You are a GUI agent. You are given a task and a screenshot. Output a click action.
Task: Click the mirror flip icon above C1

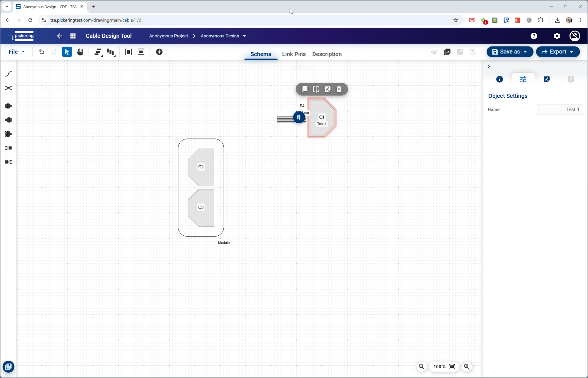tap(316, 89)
